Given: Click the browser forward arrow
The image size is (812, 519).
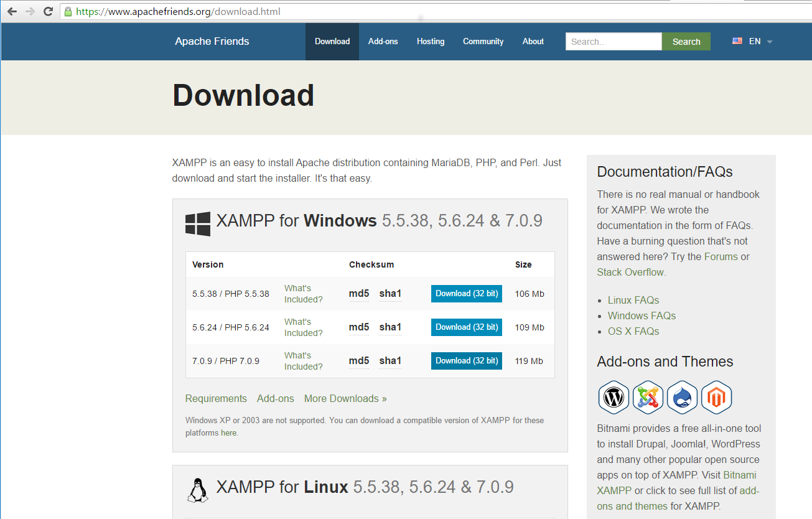Looking at the screenshot, I should coord(30,11).
